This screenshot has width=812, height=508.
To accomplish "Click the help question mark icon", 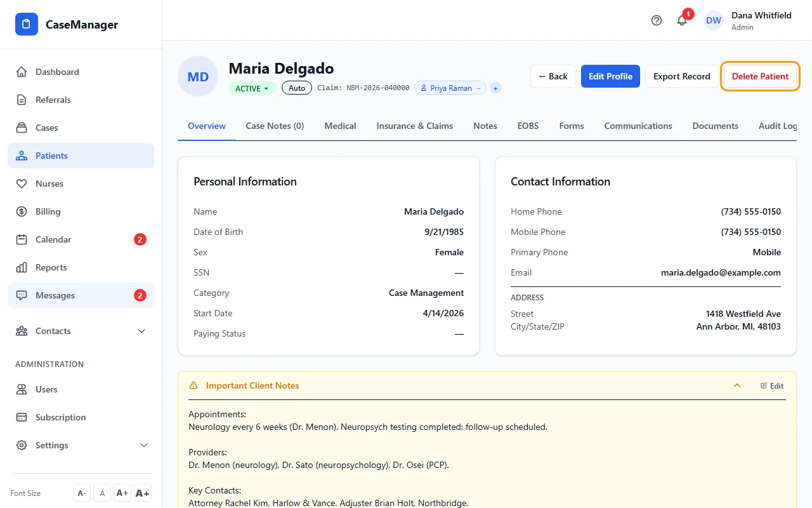I will [657, 20].
